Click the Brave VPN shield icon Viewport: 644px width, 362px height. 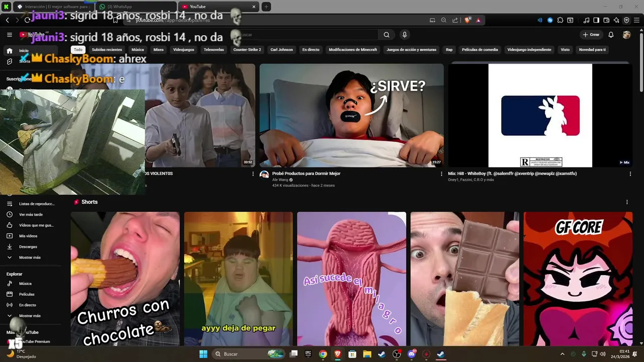[x=626, y=20]
